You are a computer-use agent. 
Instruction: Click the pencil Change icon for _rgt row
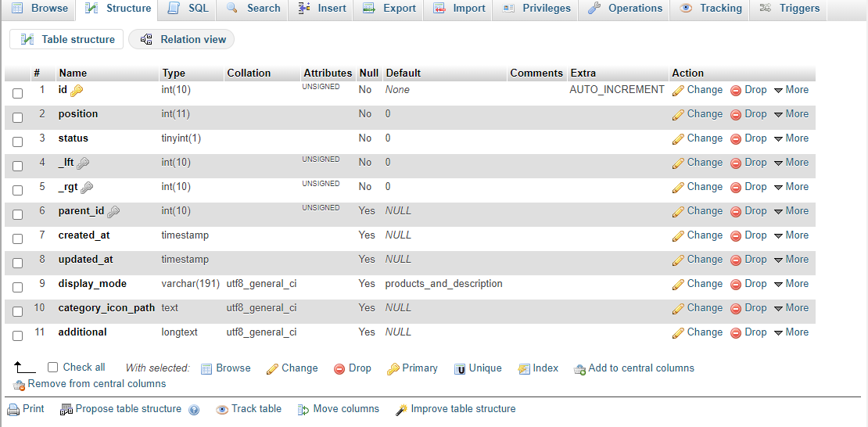tap(678, 188)
